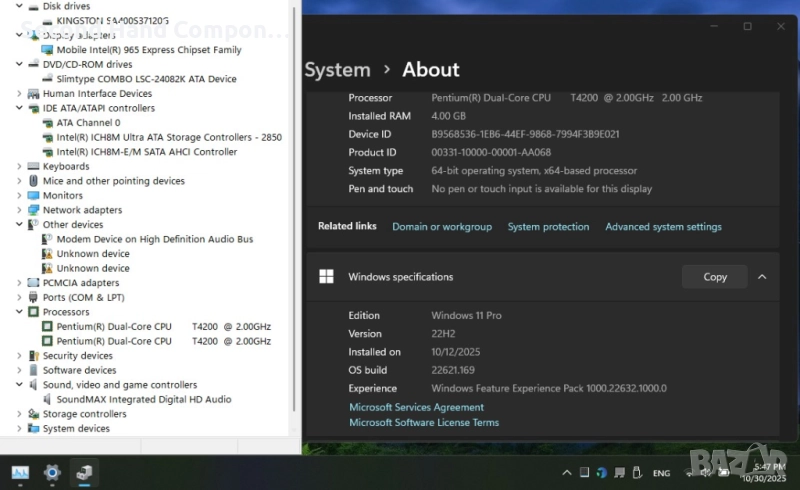
Task: Open the Device Manager taskbar icon
Action: pos(85,472)
